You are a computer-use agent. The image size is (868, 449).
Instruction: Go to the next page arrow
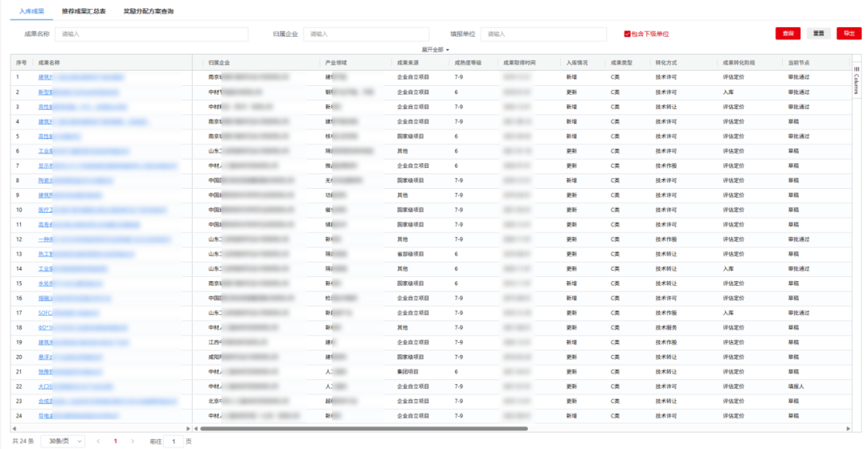click(x=132, y=441)
